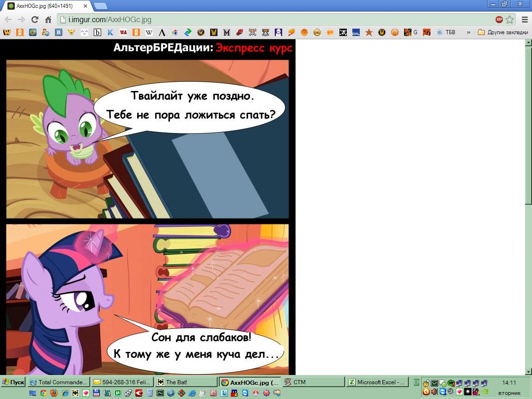
Task: Launch Internet Explorer from quick launch
Action: (x=65, y=393)
